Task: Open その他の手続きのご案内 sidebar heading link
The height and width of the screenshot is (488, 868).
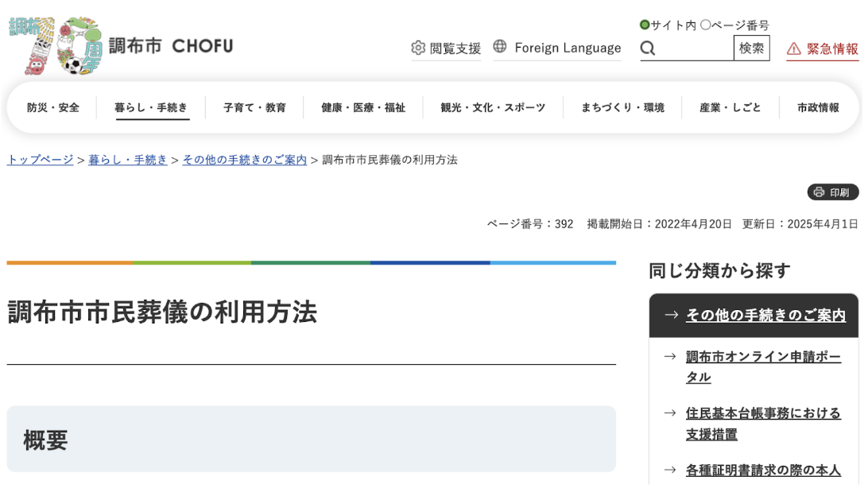Action: pyautogui.click(x=765, y=316)
